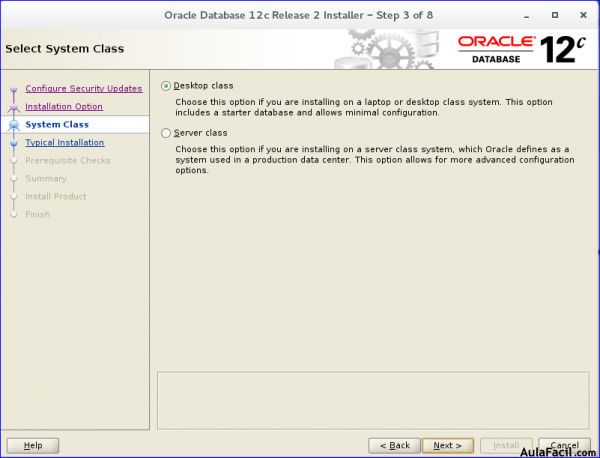This screenshot has width=600, height=458.
Task: Open Configure Security Updates step link
Action: coord(84,88)
